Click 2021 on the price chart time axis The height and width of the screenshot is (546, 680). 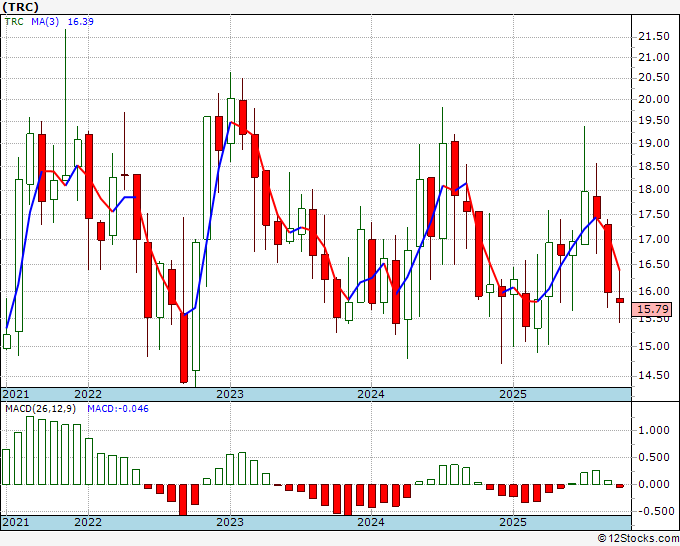point(16,394)
